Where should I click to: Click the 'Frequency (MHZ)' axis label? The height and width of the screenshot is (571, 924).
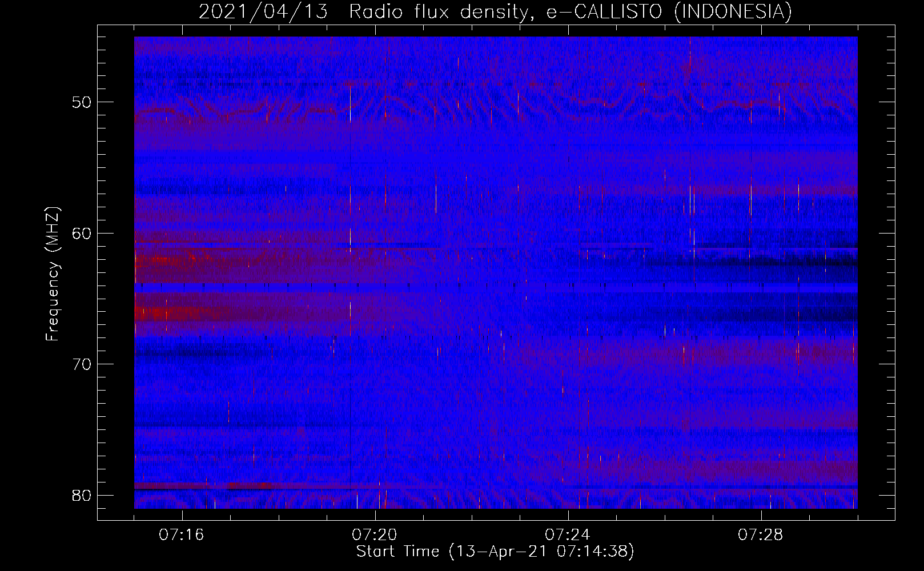(x=53, y=274)
